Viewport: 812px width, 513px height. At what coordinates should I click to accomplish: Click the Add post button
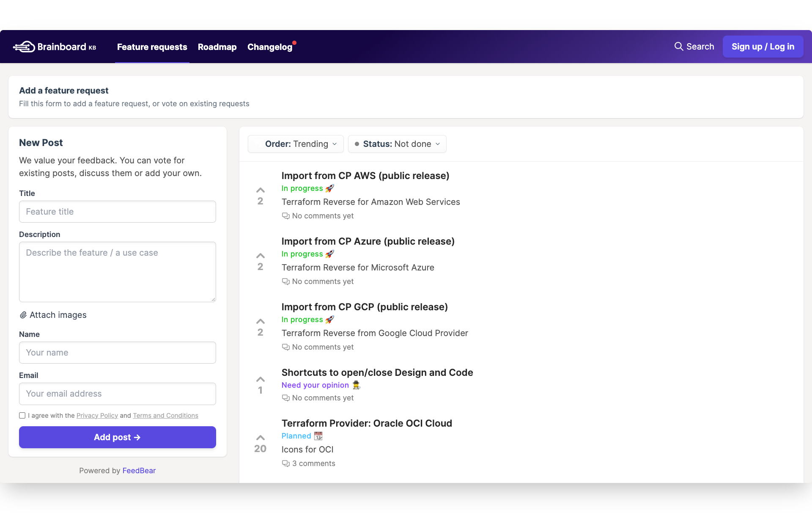coord(117,437)
